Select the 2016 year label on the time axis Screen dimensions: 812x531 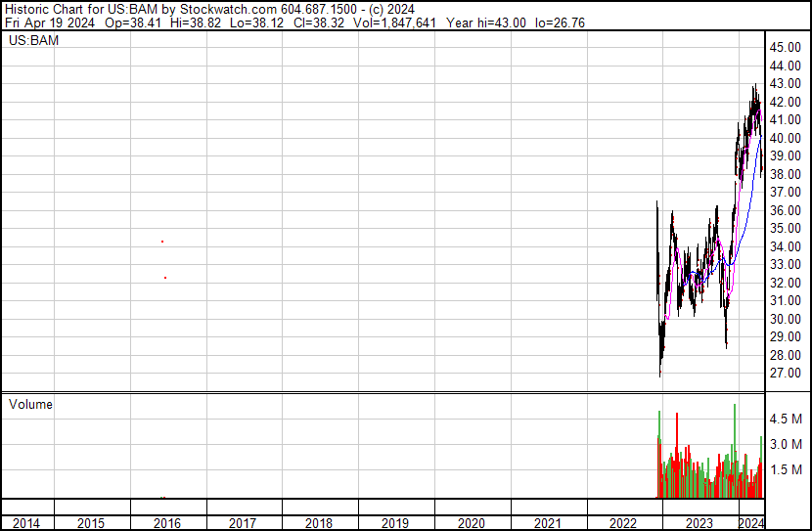click(x=167, y=523)
